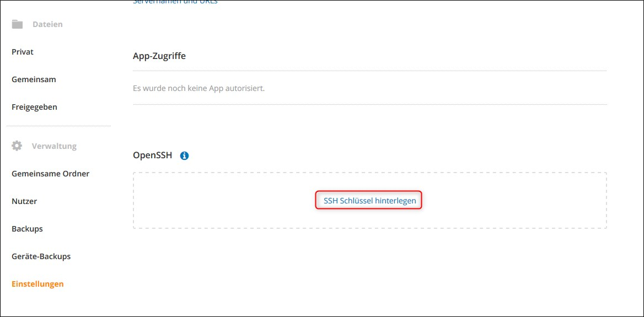The height and width of the screenshot is (317, 644).
Task: Click the Dateien section header label
Action: pos(47,24)
